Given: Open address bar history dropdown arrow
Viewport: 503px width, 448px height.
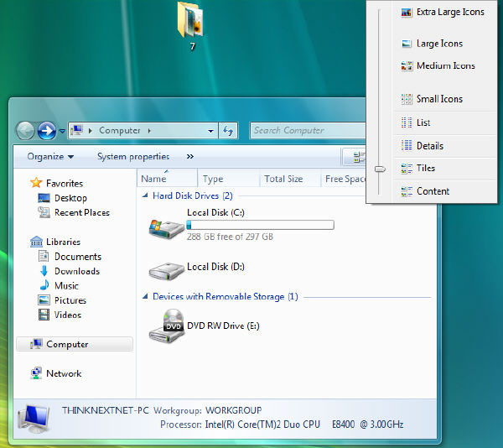Looking at the screenshot, I should (211, 131).
